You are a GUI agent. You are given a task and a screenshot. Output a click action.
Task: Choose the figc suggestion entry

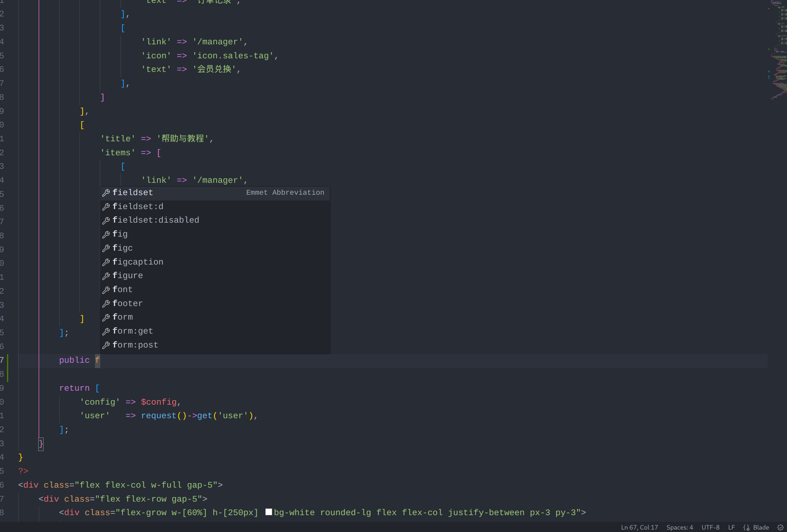122,248
